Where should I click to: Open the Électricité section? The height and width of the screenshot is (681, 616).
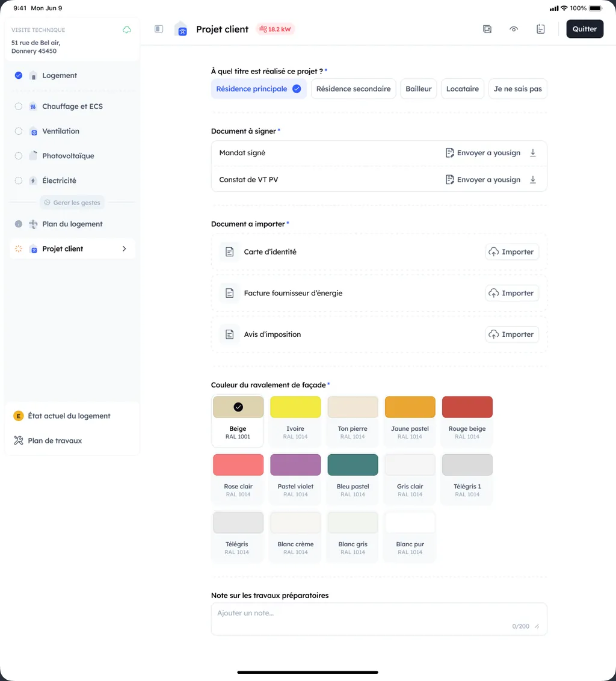[72, 180]
